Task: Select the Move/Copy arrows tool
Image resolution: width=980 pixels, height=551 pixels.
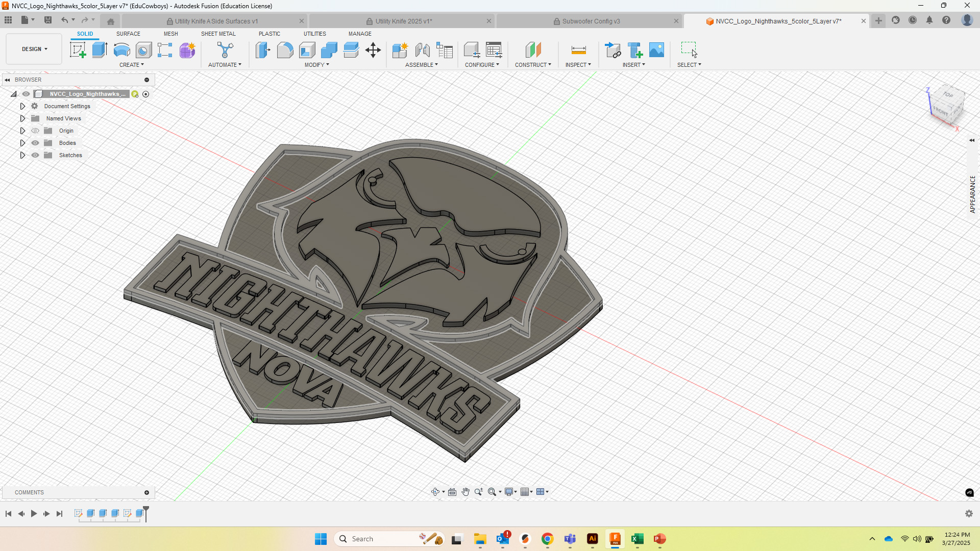Action: (373, 50)
